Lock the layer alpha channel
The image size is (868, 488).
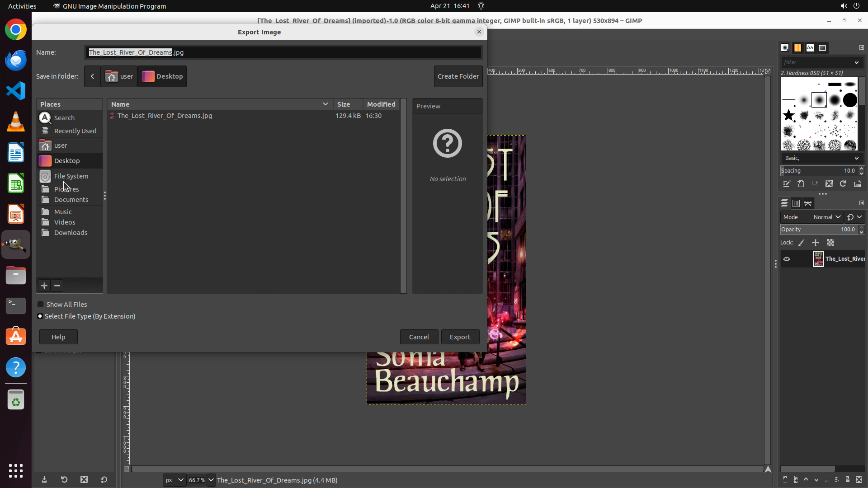point(830,243)
